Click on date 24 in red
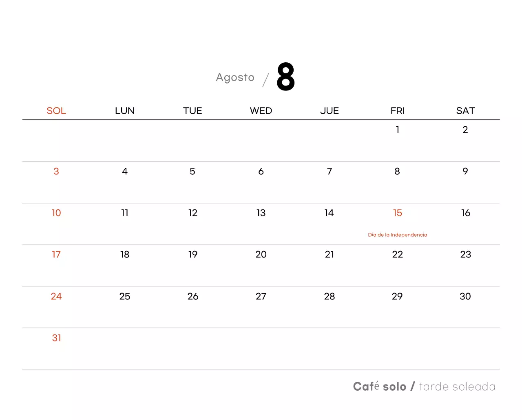The height and width of the screenshot is (420, 522). coord(56,297)
